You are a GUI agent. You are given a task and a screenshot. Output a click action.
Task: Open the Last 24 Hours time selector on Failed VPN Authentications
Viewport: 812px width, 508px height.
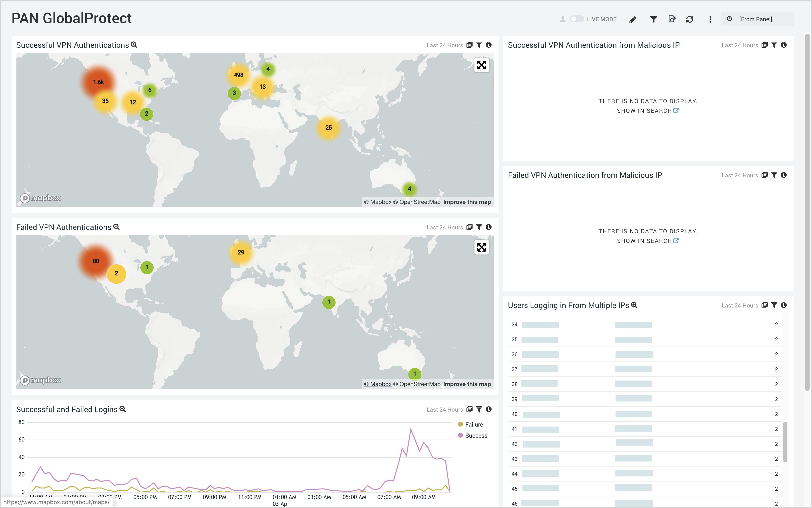pos(444,227)
